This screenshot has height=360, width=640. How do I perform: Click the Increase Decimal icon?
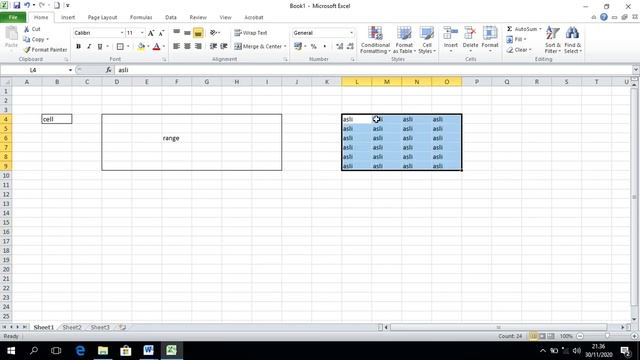tap(340, 47)
